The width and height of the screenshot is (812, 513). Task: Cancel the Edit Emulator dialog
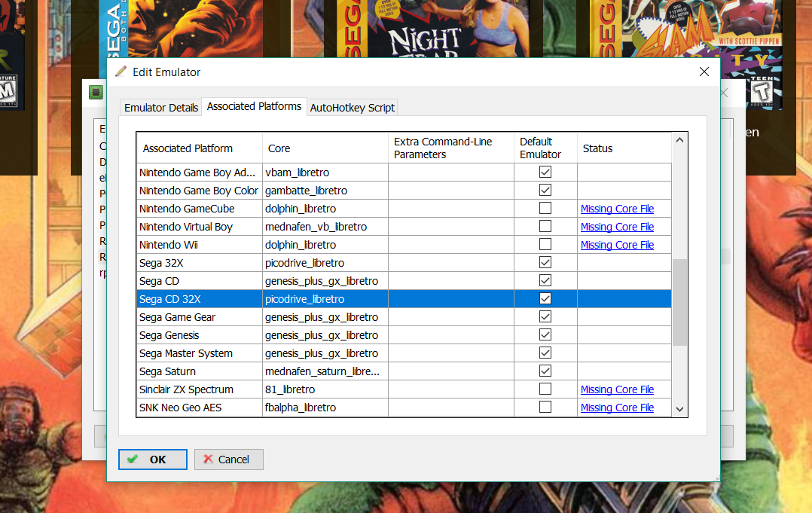(229, 460)
